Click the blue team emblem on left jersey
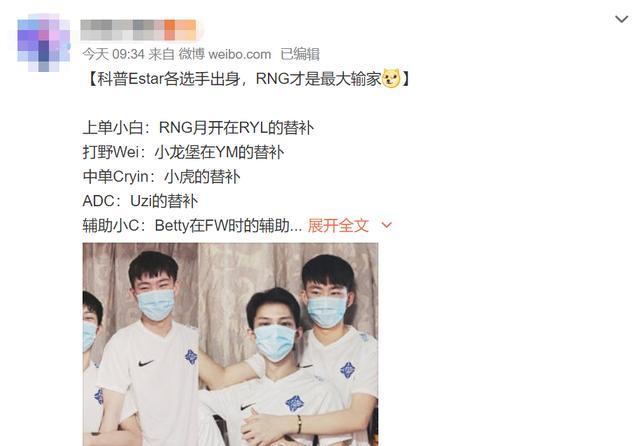640x446 pixels. 190,357
